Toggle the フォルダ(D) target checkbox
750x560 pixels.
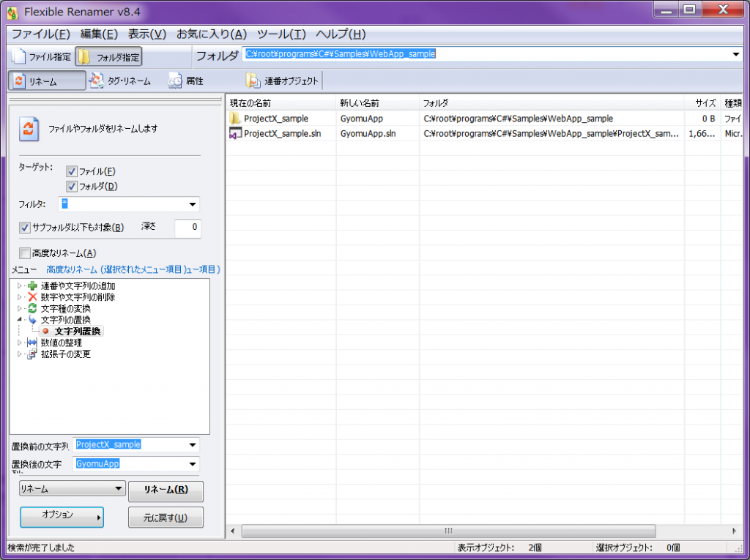[x=72, y=187]
